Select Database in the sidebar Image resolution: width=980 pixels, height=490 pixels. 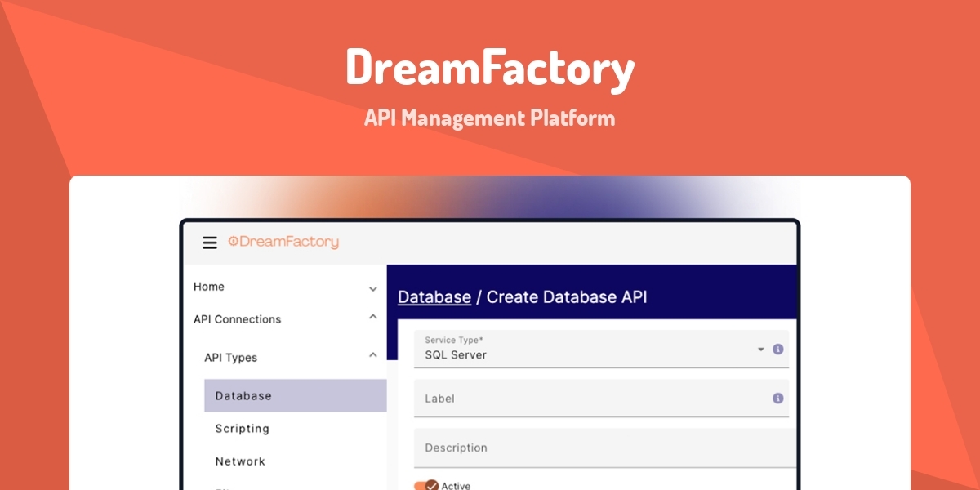296,395
